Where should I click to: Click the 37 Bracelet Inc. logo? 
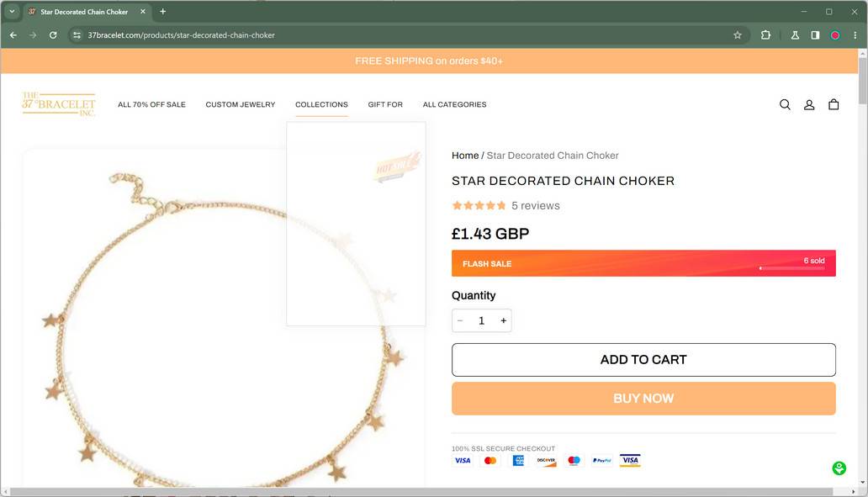(59, 104)
